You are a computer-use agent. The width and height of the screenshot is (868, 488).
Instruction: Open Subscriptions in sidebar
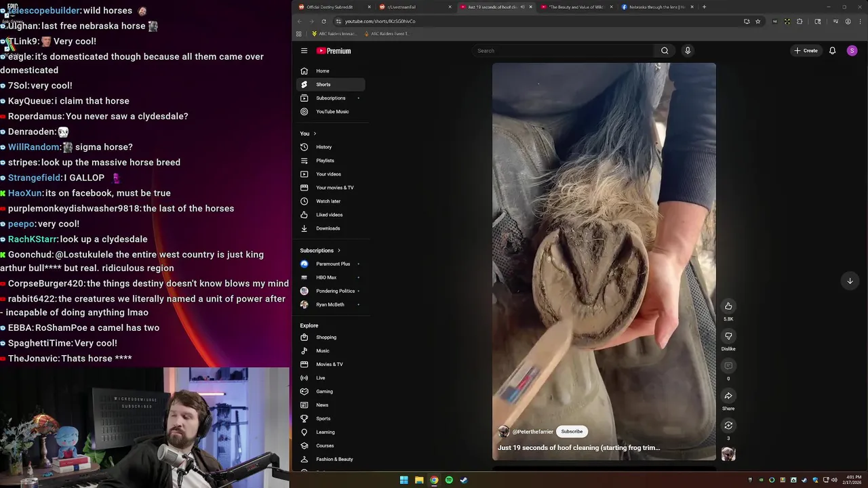click(331, 98)
